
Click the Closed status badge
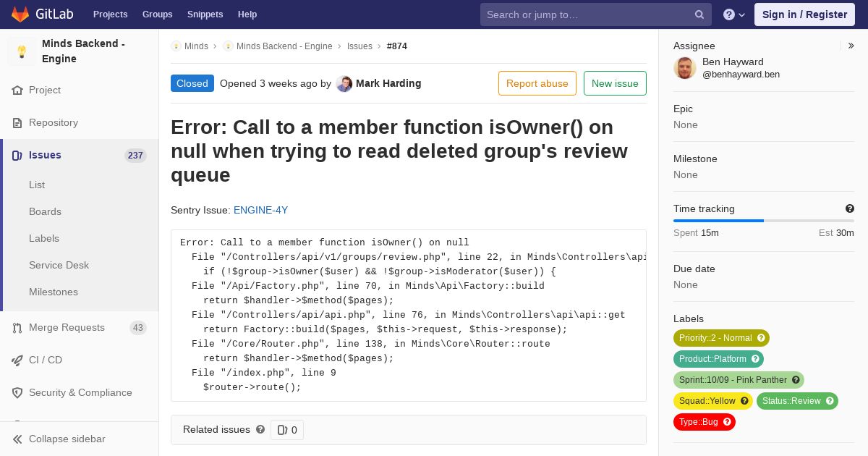192,83
